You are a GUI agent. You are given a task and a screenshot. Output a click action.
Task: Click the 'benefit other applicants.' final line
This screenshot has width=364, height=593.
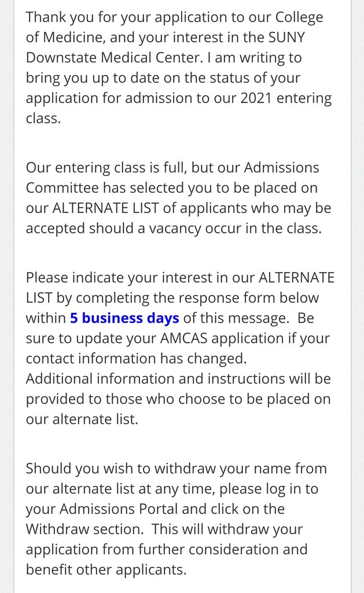coord(106,570)
